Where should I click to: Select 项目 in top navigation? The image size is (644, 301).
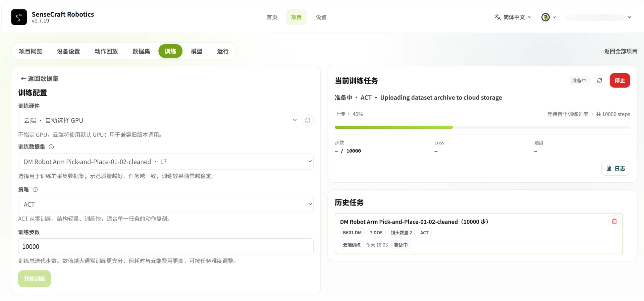pyautogui.click(x=296, y=17)
